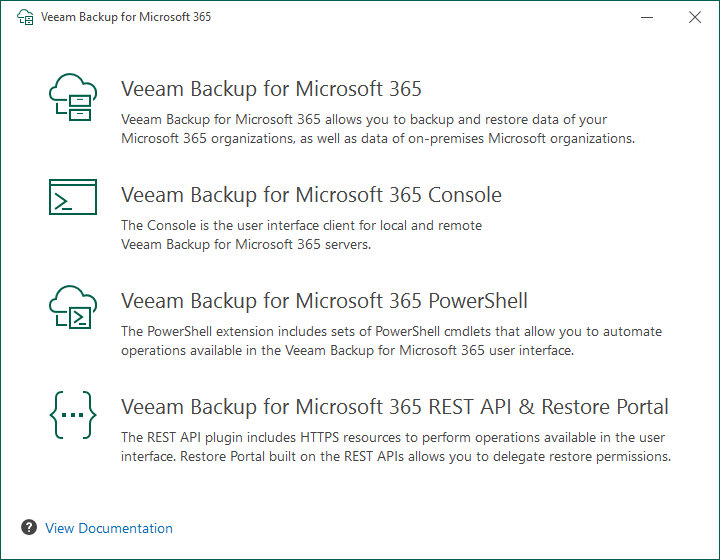720x560 pixels.
Task: Click the Console terminal window icon
Action: coord(72,197)
